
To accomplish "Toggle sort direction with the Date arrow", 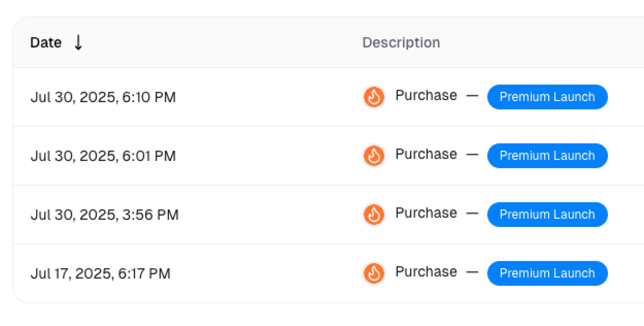I will 78,42.
